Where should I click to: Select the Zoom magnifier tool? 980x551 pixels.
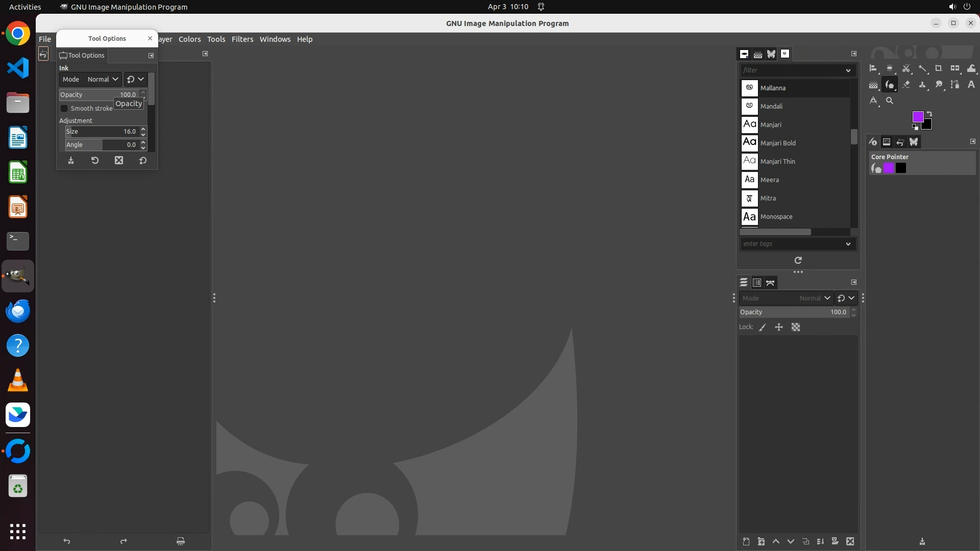pos(890,101)
